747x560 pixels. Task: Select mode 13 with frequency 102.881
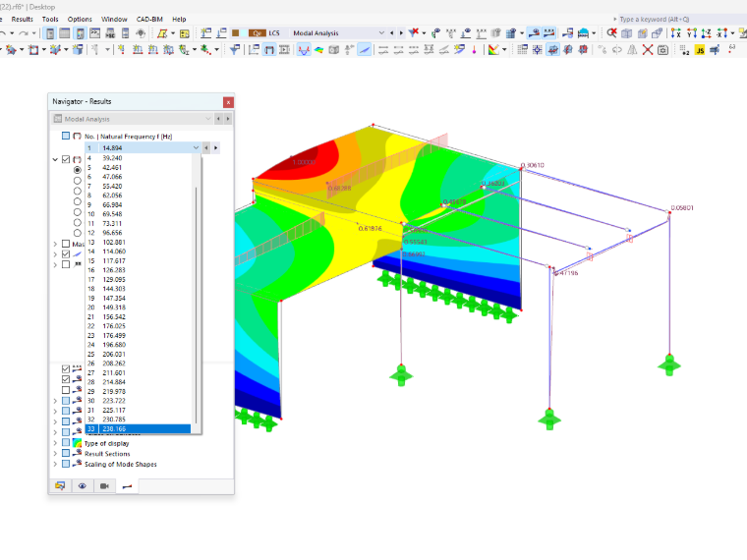coord(139,242)
